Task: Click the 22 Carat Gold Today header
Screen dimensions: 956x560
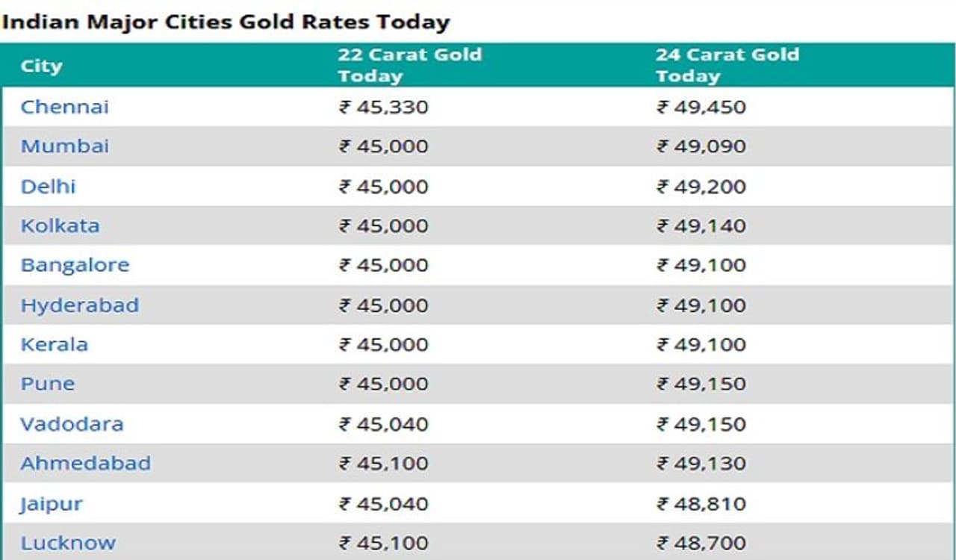Action: click(x=409, y=65)
